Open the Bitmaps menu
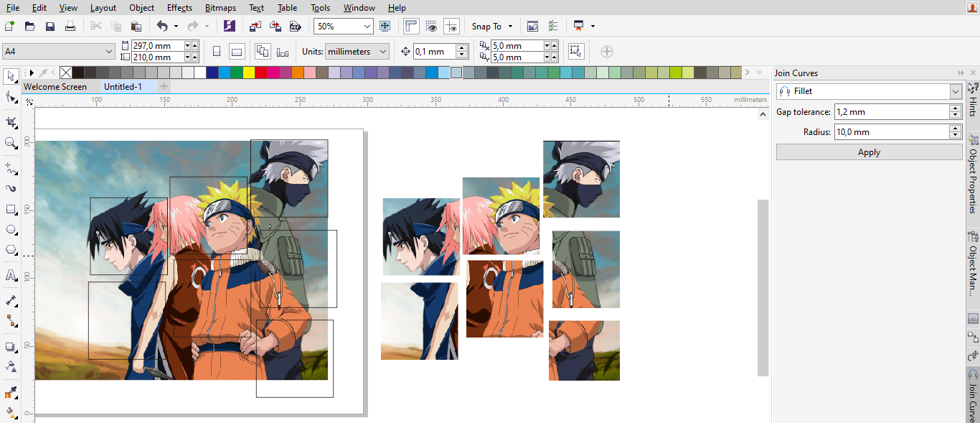The height and width of the screenshot is (423, 980). 220,8
